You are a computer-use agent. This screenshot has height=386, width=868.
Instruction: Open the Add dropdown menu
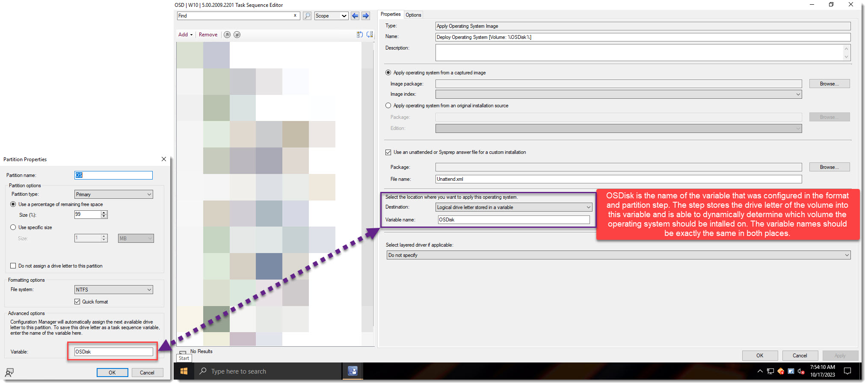[185, 35]
